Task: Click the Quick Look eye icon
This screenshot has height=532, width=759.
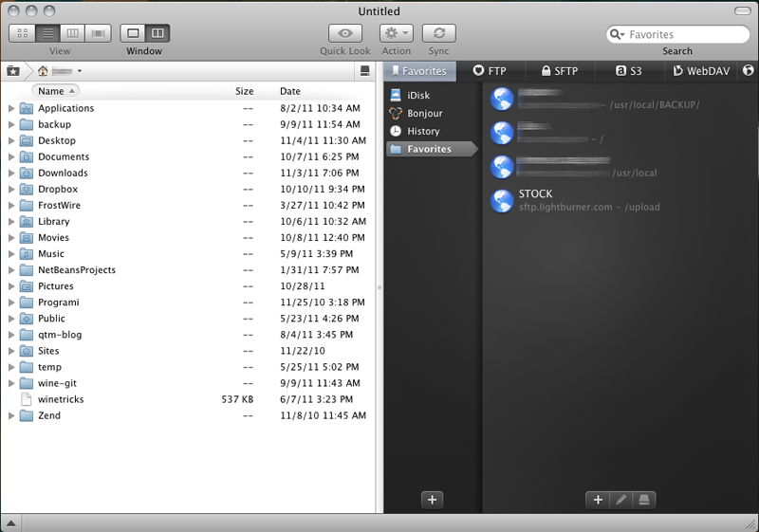Action: (344, 34)
